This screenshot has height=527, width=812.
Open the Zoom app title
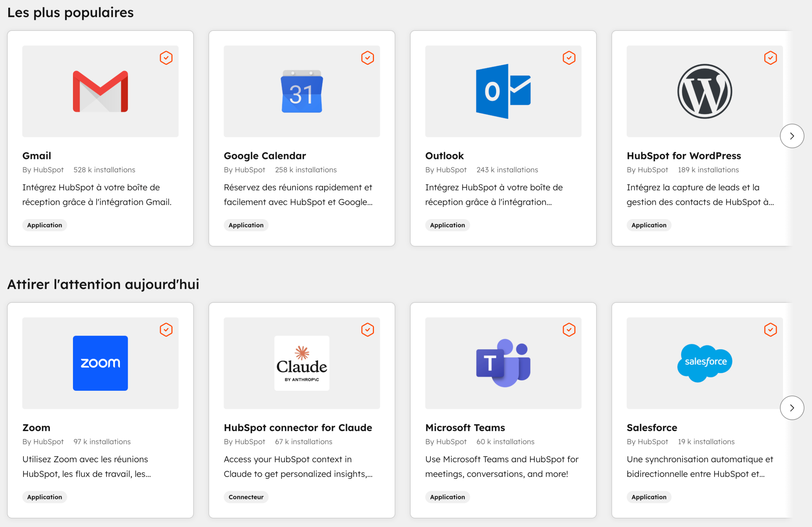point(36,428)
